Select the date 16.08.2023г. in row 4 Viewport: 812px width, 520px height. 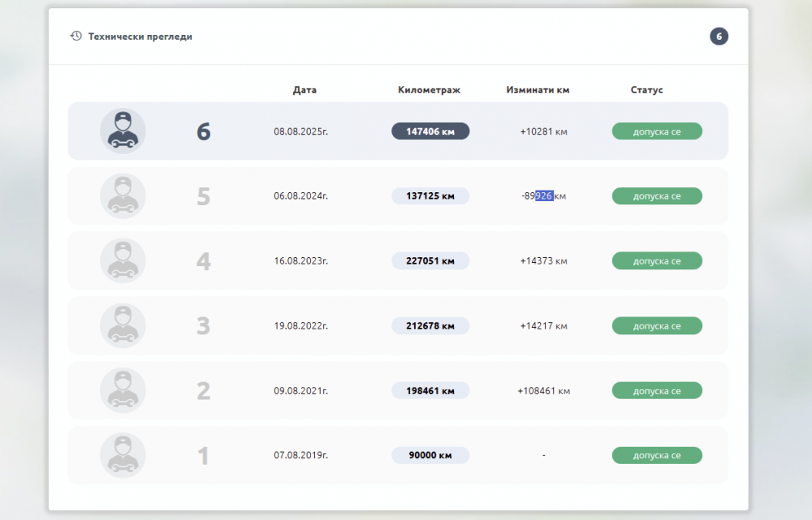[300, 261]
